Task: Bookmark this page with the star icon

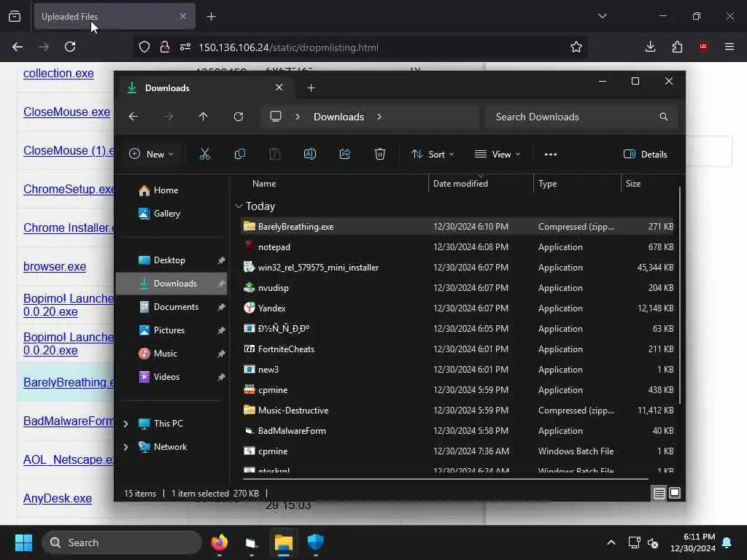Action: 576,47
